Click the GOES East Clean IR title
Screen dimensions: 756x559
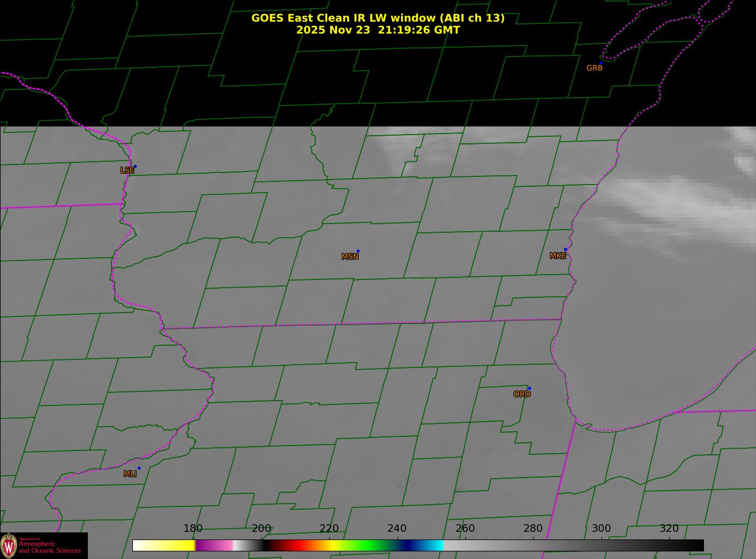point(377,18)
